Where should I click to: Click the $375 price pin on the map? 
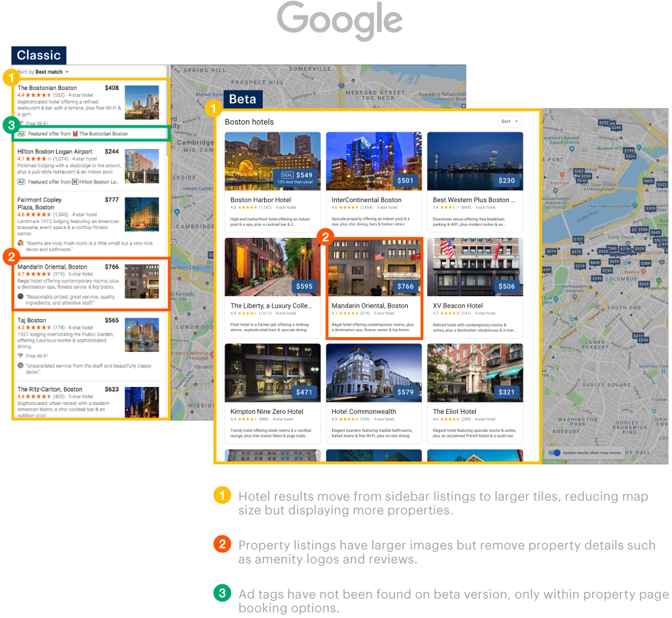(x=577, y=252)
